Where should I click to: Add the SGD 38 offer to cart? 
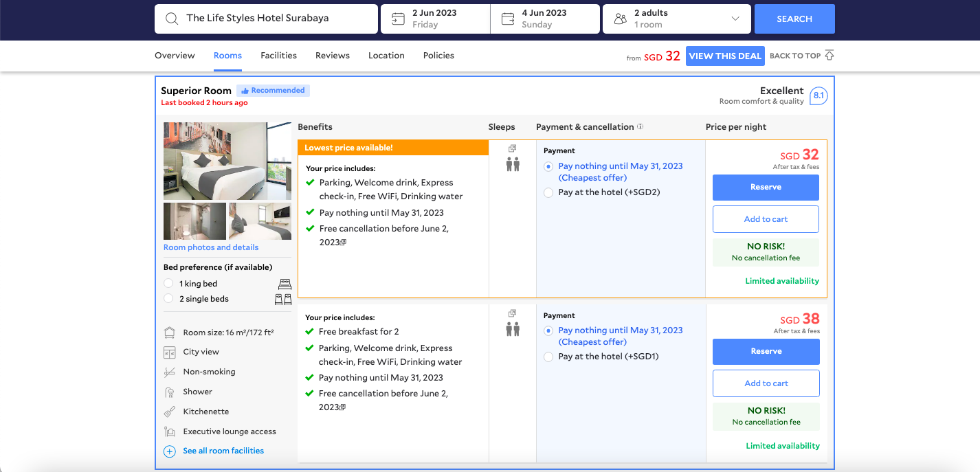[766, 383]
